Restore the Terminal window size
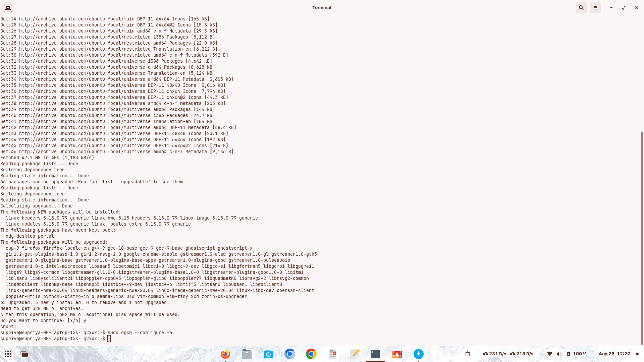The width and height of the screenshot is (644, 362). point(624,7)
